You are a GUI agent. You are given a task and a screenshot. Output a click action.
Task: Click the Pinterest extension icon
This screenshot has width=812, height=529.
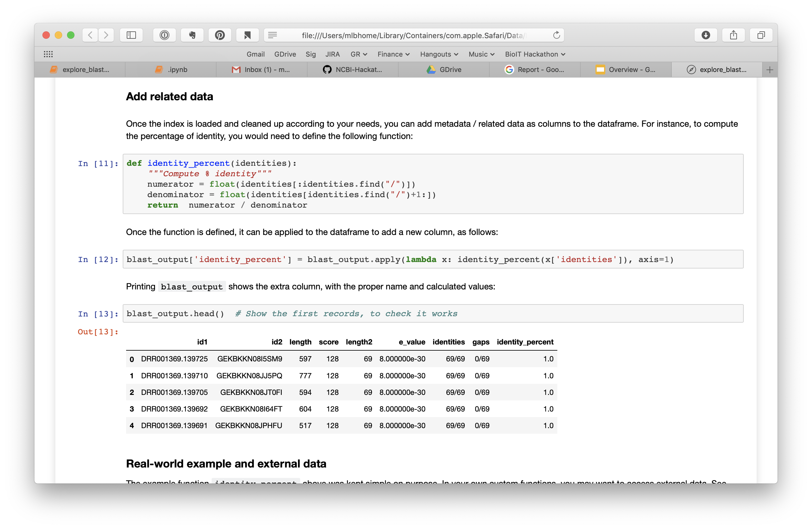pos(220,35)
